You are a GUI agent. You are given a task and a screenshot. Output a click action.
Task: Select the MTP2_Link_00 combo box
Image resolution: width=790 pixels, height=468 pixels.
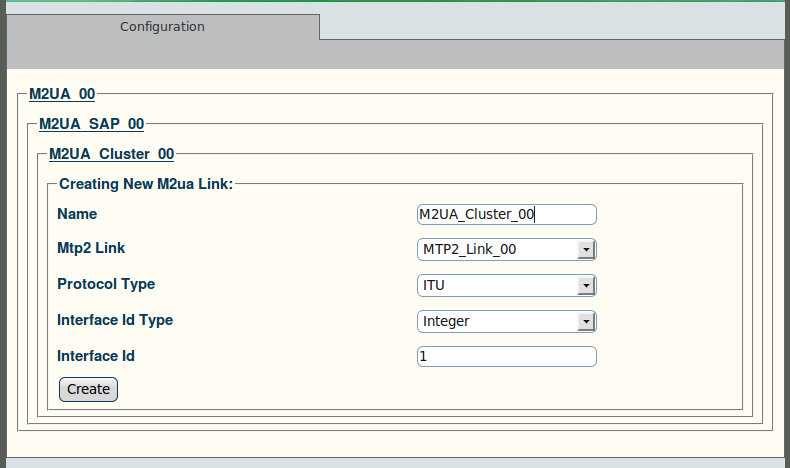point(507,250)
